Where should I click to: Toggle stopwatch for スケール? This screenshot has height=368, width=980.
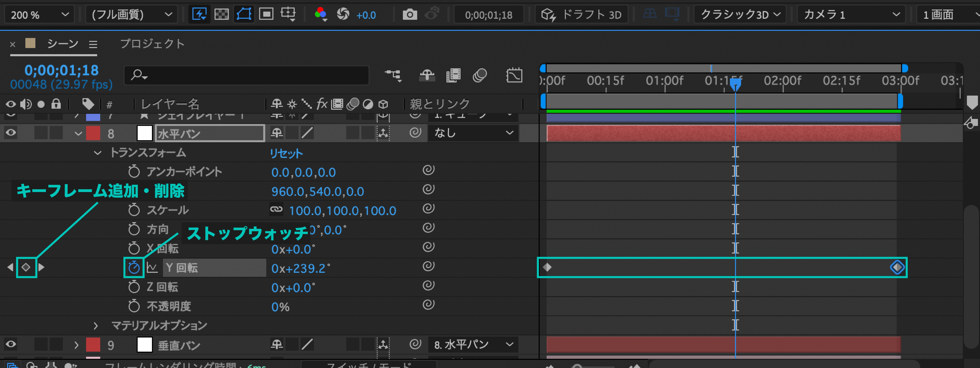pyautogui.click(x=134, y=210)
